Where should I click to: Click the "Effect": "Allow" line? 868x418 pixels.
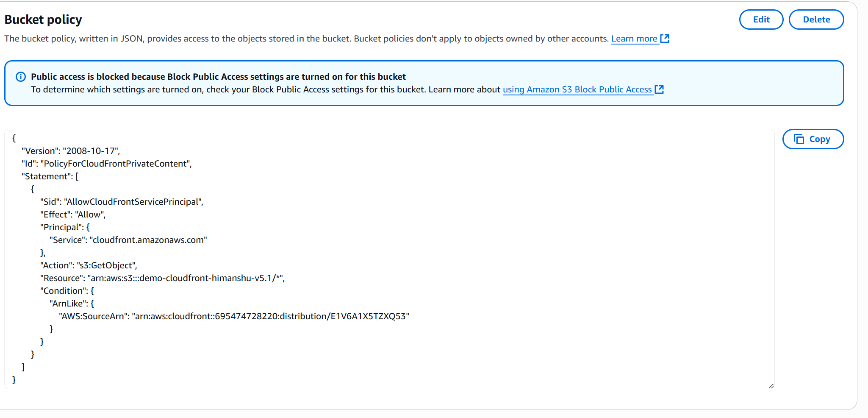click(x=73, y=215)
